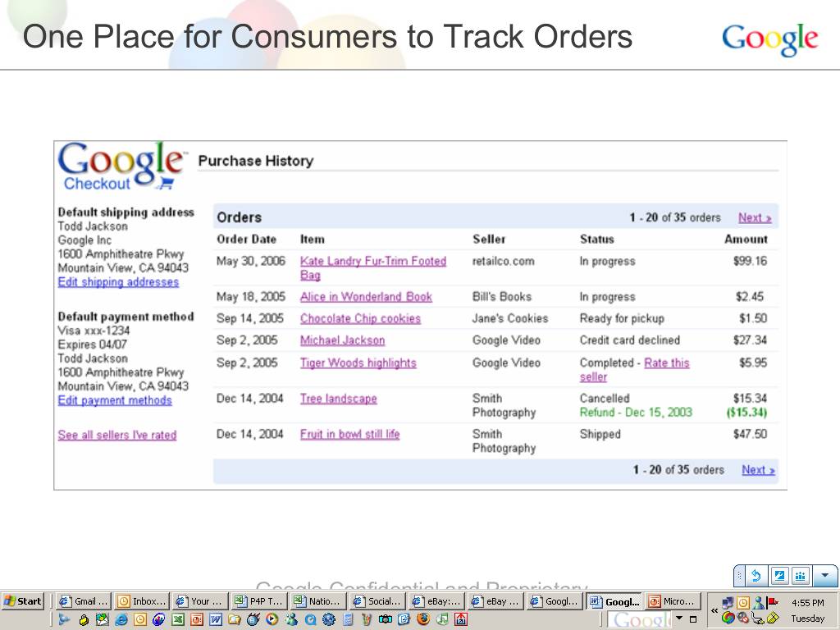Open See all sellers I've rated
Screen dimensions: 840x630
pyautogui.click(x=116, y=435)
